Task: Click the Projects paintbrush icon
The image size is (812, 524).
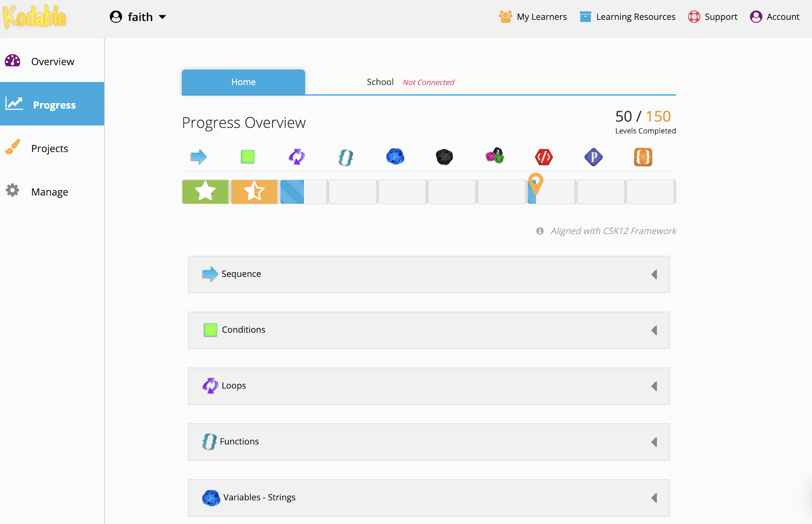Action: [13, 147]
